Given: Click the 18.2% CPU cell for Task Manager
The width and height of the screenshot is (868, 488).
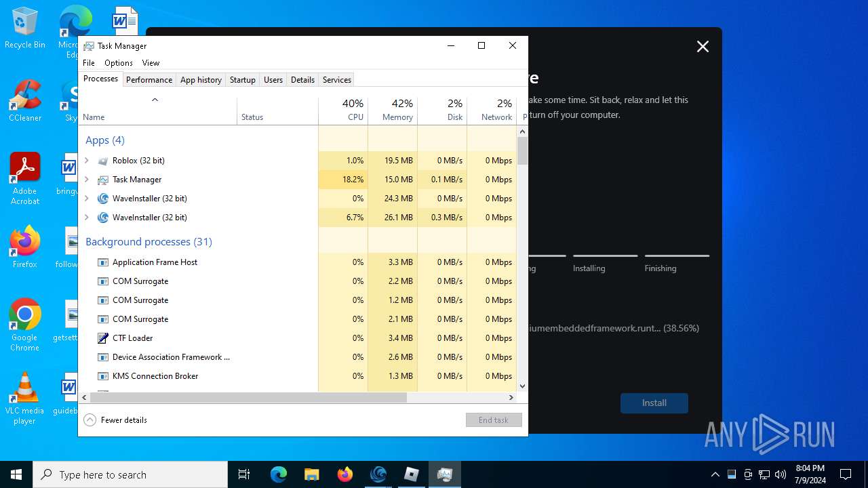Looking at the screenshot, I should pyautogui.click(x=343, y=180).
